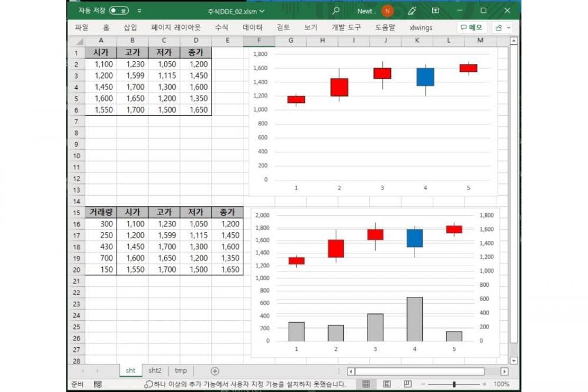Click cell containing 1,599 in row 3
This screenshot has width=588, height=392.
point(132,76)
